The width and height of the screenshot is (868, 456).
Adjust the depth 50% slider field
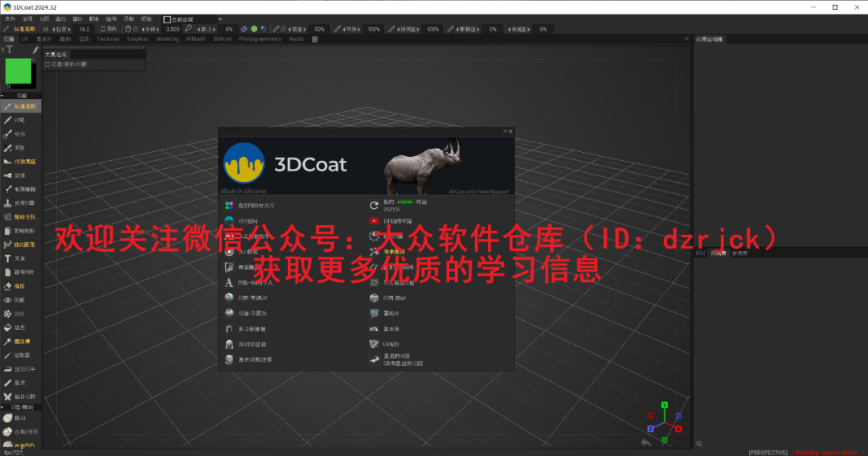coord(319,29)
